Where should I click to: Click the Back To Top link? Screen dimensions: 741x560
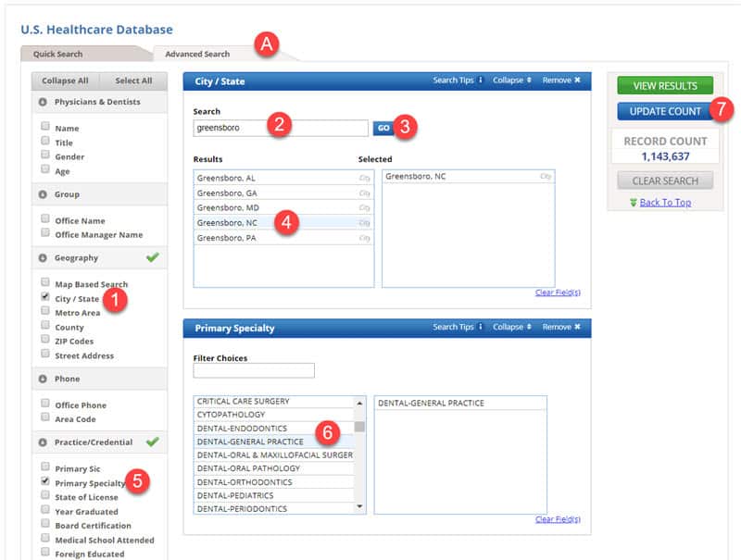tap(665, 203)
